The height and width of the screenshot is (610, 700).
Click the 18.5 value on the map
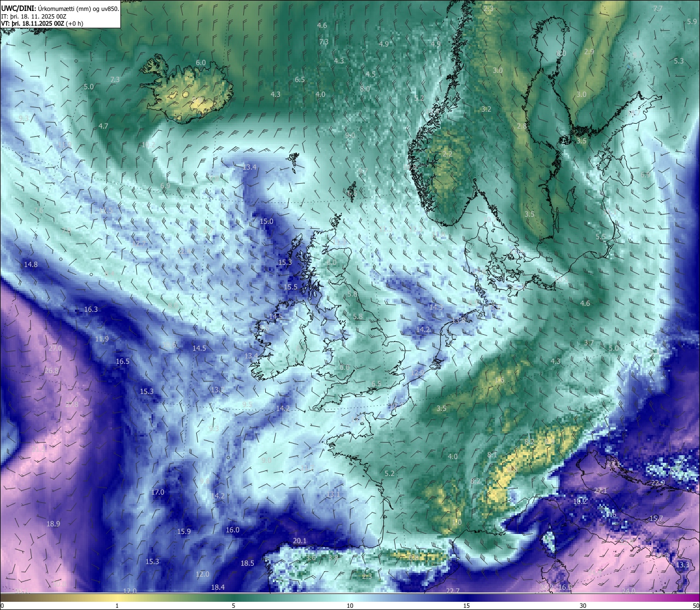coord(247,563)
